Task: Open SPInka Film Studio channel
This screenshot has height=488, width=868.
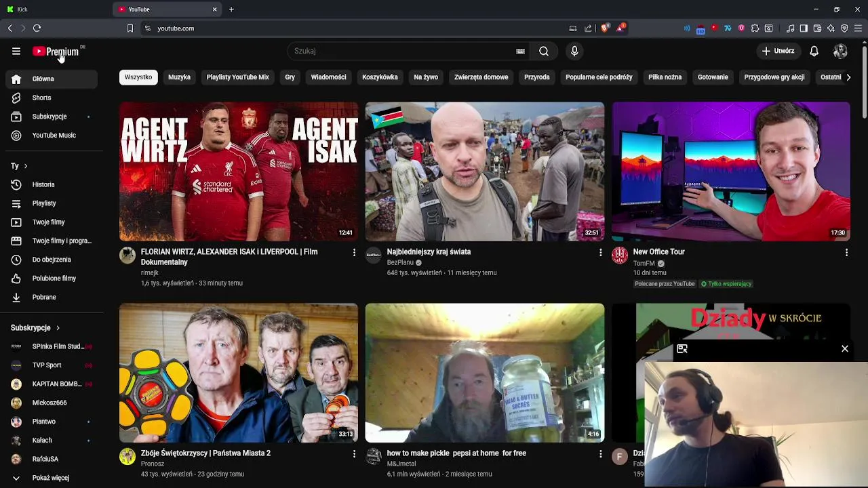Action: [x=52, y=346]
